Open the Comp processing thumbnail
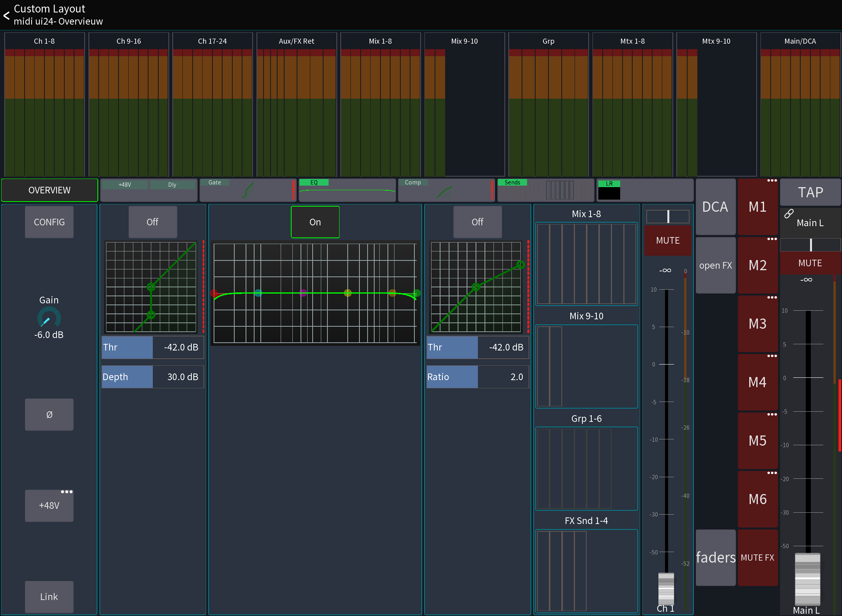The image size is (842, 616). point(446,190)
